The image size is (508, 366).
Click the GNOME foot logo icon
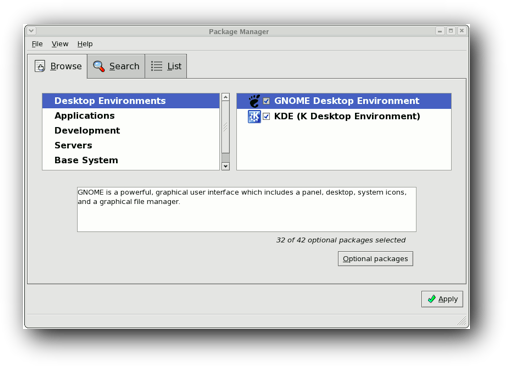click(254, 101)
